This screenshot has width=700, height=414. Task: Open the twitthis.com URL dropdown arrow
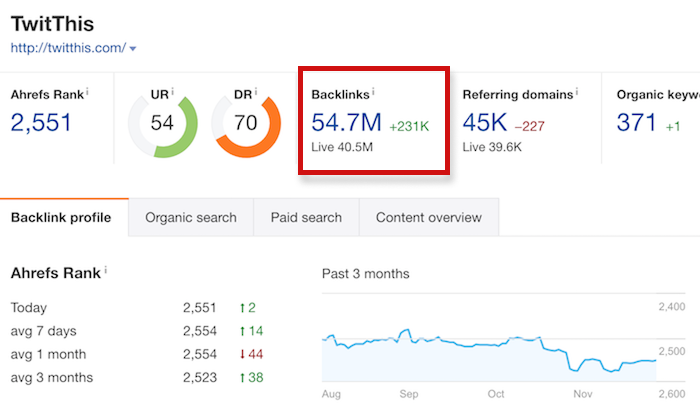point(133,49)
